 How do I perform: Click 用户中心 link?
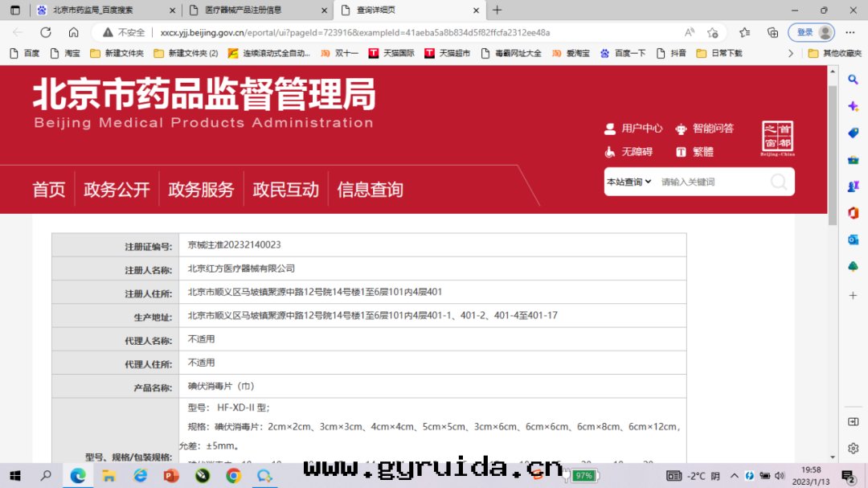641,129
